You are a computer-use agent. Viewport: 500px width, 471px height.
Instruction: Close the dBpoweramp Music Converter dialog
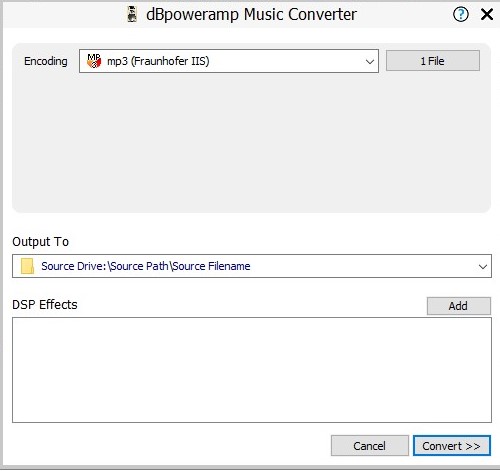click(x=487, y=14)
